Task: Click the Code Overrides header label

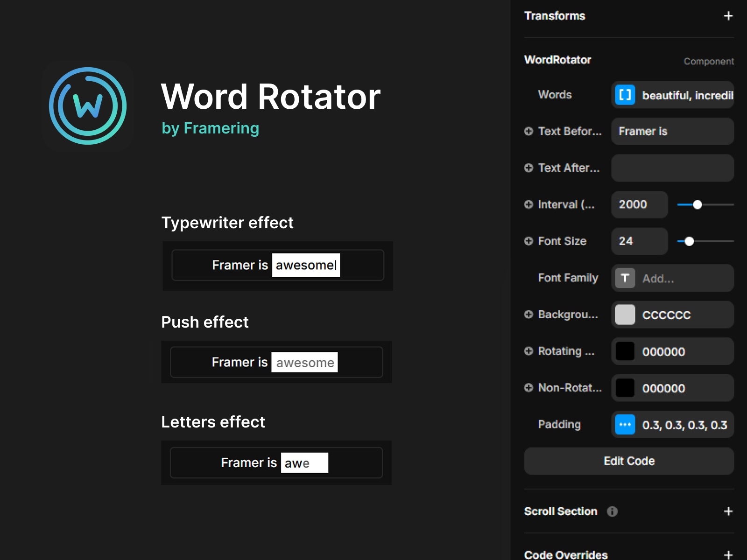Action: (566, 554)
